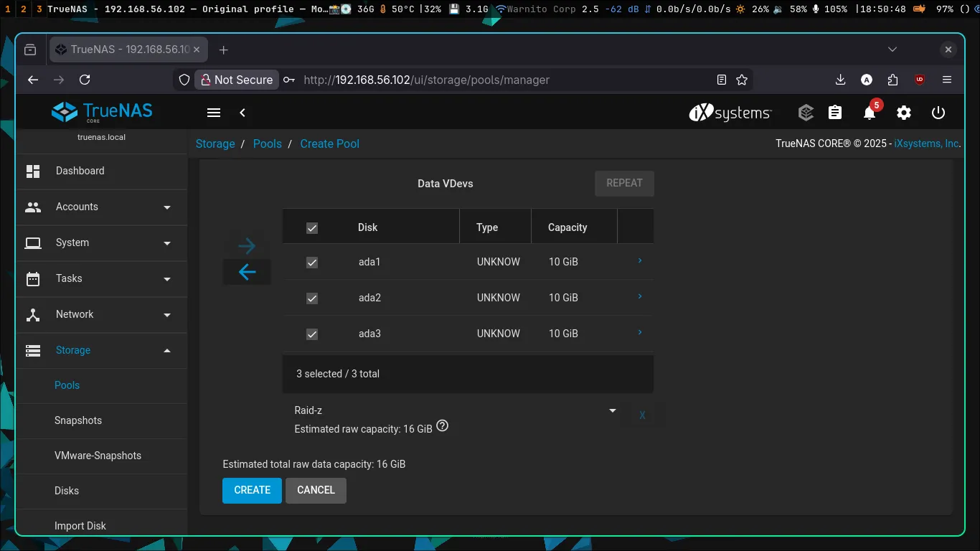Click the CREATE pool button
980x551 pixels.
(x=252, y=491)
